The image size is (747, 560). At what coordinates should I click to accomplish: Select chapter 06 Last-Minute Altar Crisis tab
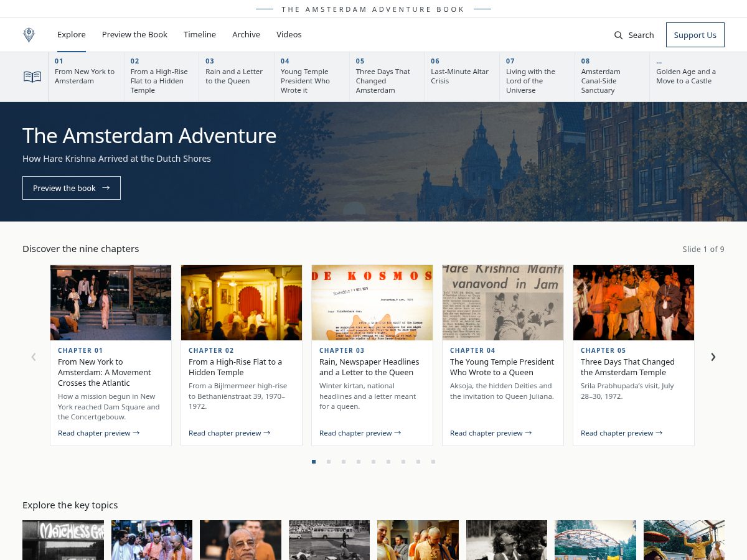coord(462,77)
